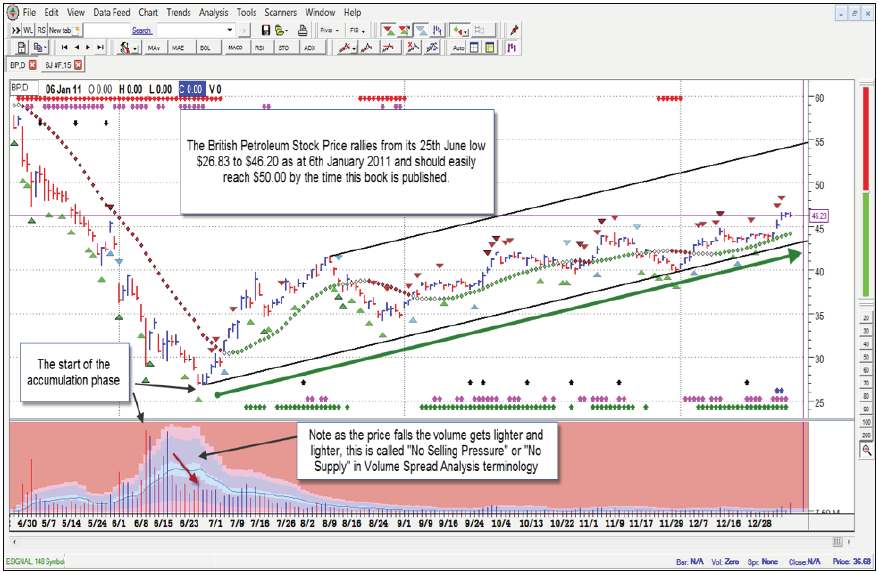Open the Fib dropdown
Screen dimensions: 878x573
point(357,30)
